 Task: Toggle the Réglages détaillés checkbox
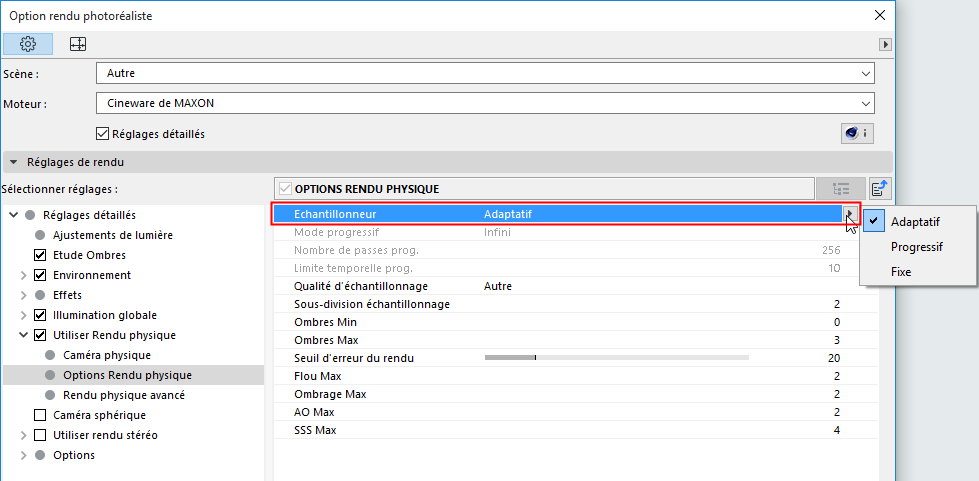click(x=102, y=134)
